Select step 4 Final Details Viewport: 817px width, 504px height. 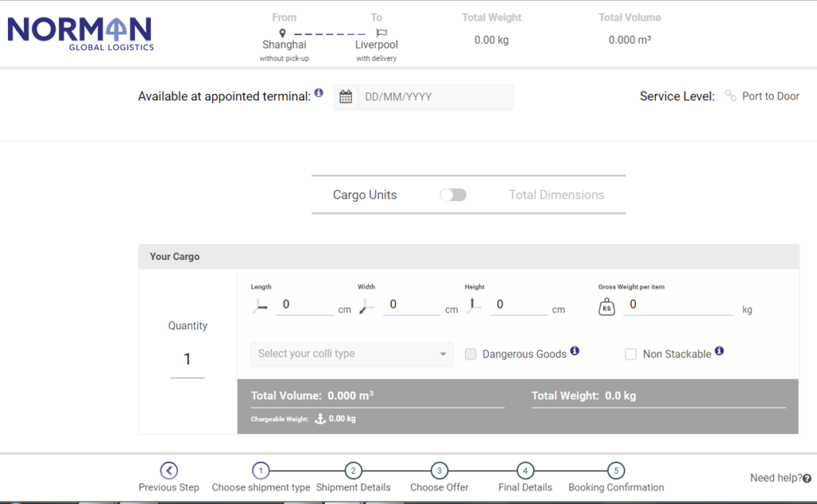525,471
